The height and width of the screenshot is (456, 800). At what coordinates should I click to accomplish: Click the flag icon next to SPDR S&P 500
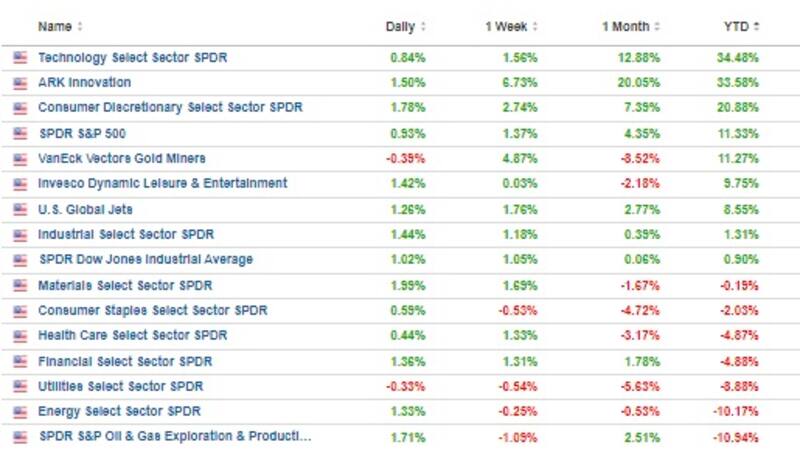(x=20, y=133)
